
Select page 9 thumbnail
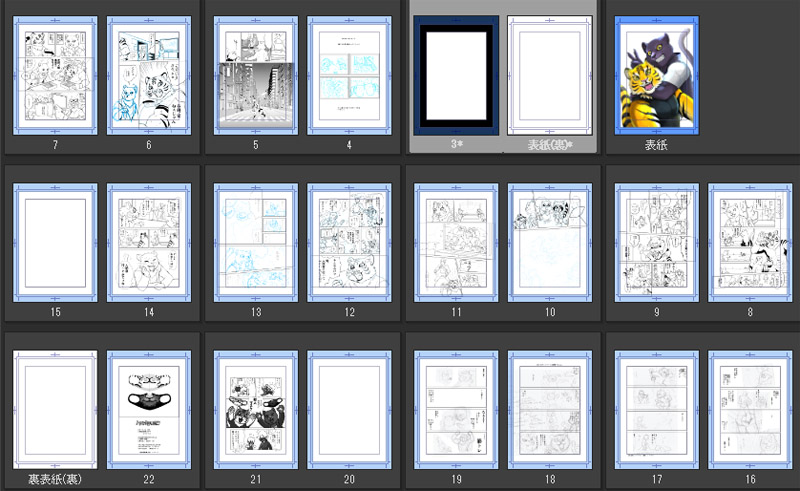pyautogui.click(x=657, y=243)
